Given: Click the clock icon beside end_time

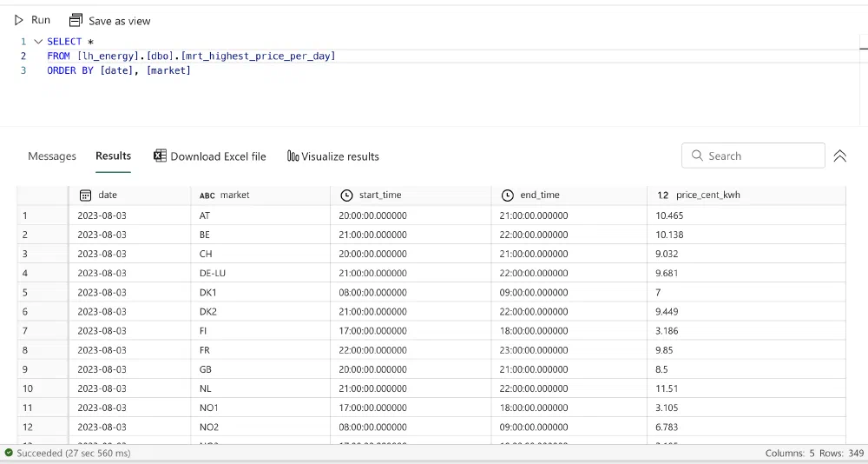Looking at the screenshot, I should tap(507, 196).
